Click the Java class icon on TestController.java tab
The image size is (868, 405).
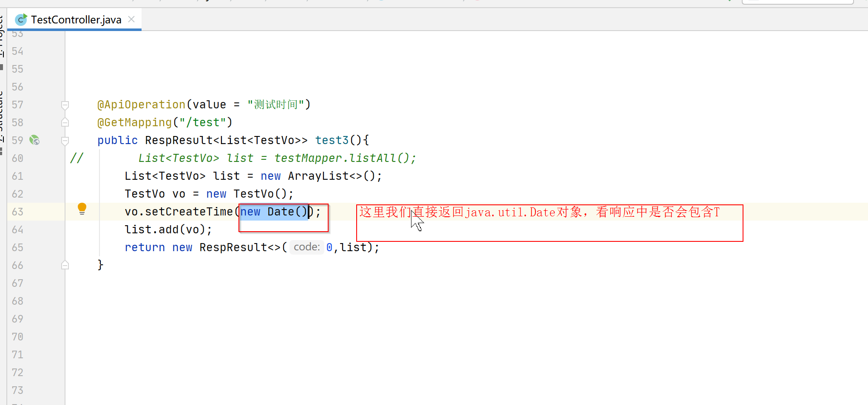[x=21, y=20]
